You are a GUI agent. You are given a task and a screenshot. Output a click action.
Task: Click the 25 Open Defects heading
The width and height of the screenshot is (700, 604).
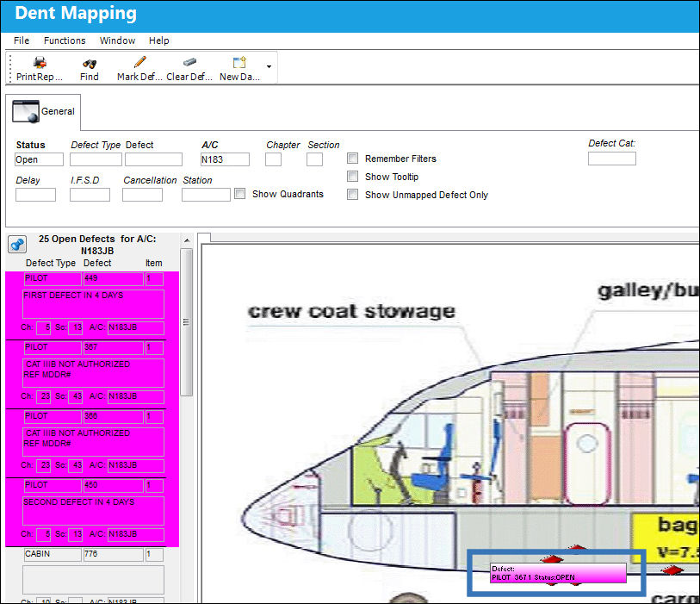[x=97, y=245]
